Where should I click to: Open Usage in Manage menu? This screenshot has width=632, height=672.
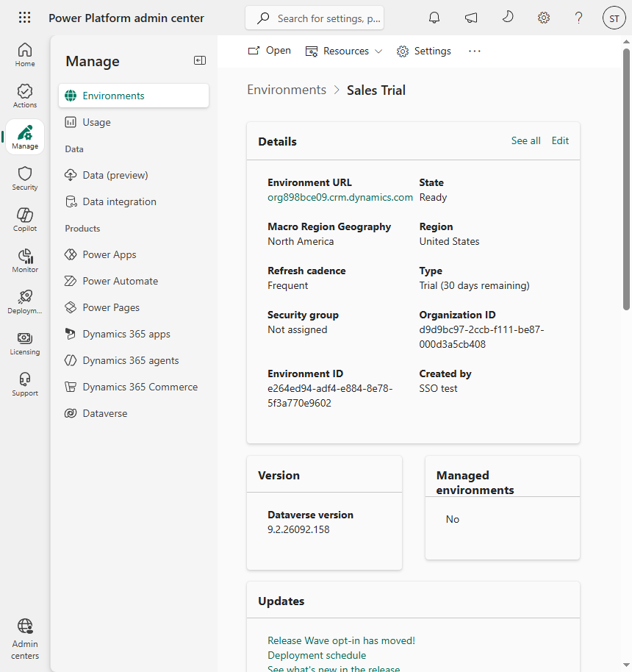tap(134, 122)
